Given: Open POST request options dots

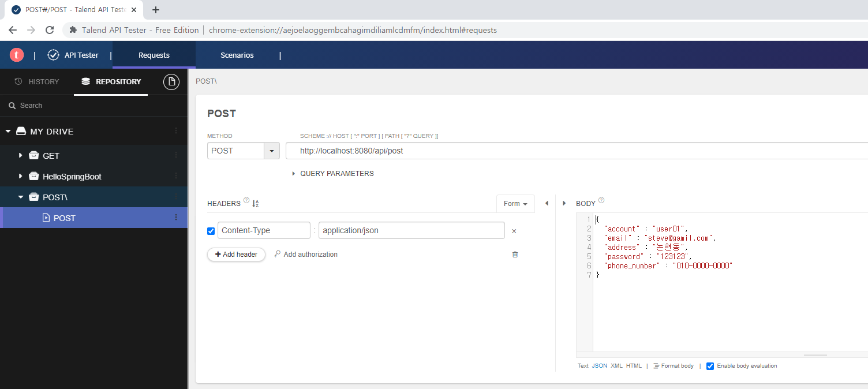Looking at the screenshot, I should [176, 218].
